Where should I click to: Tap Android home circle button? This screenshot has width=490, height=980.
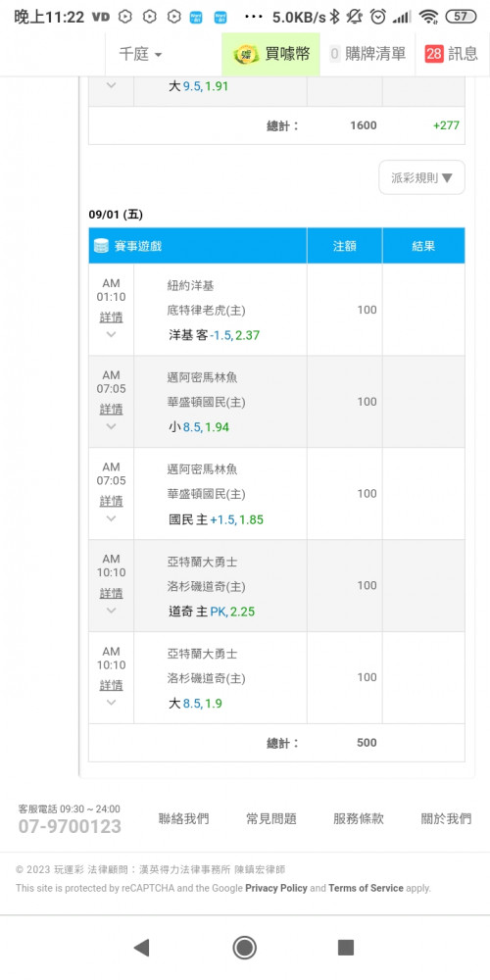[x=244, y=948]
